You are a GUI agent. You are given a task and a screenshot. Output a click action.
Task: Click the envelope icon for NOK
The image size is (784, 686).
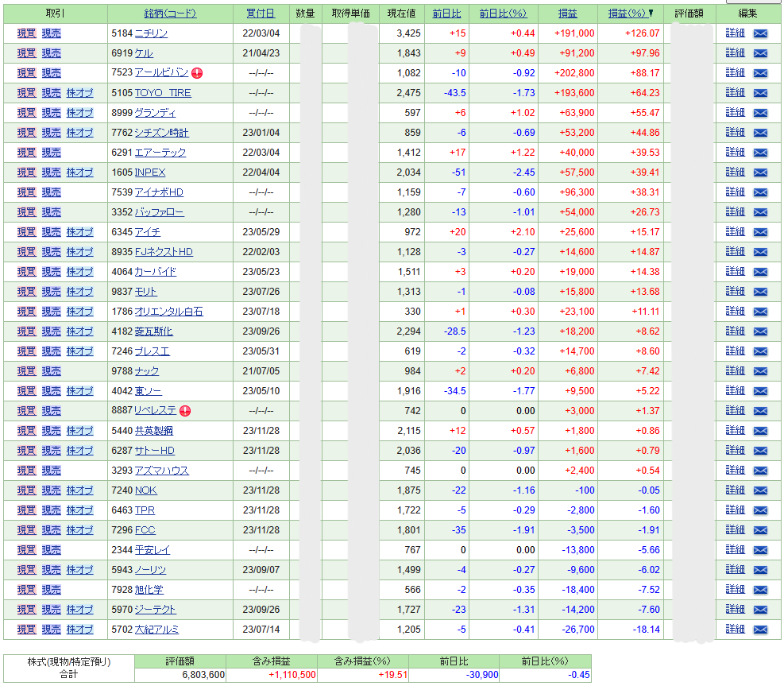pos(760,491)
